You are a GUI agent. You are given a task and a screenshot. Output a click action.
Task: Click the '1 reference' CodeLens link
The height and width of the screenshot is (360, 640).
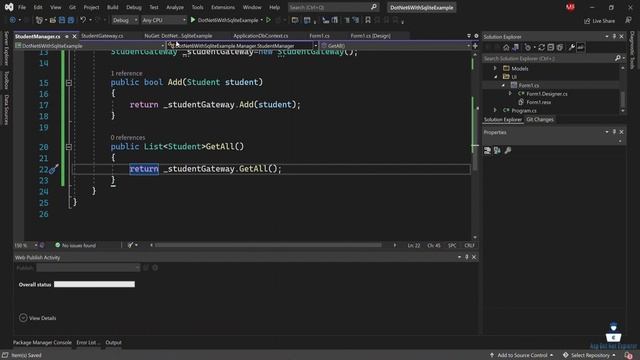[127, 73]
